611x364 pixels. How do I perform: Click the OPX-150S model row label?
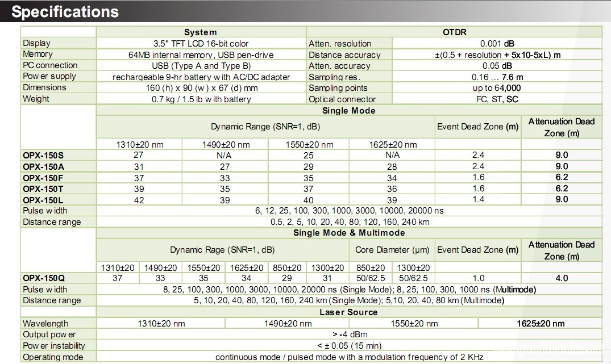pyautogui.click(x=43, y=155)
